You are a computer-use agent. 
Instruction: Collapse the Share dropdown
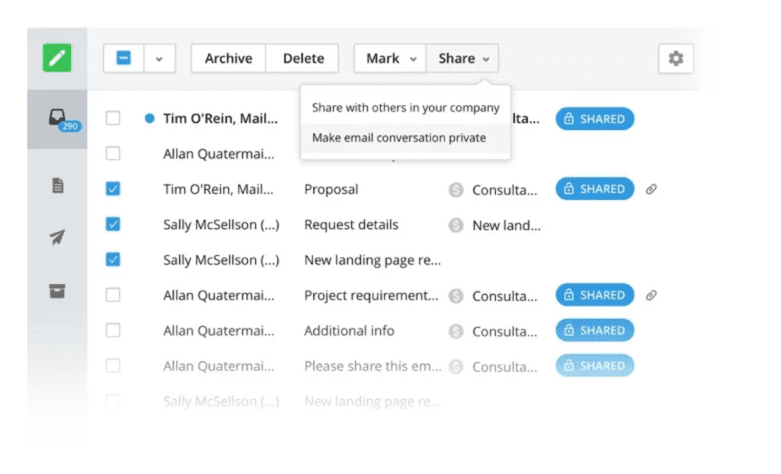coord(463,59)
